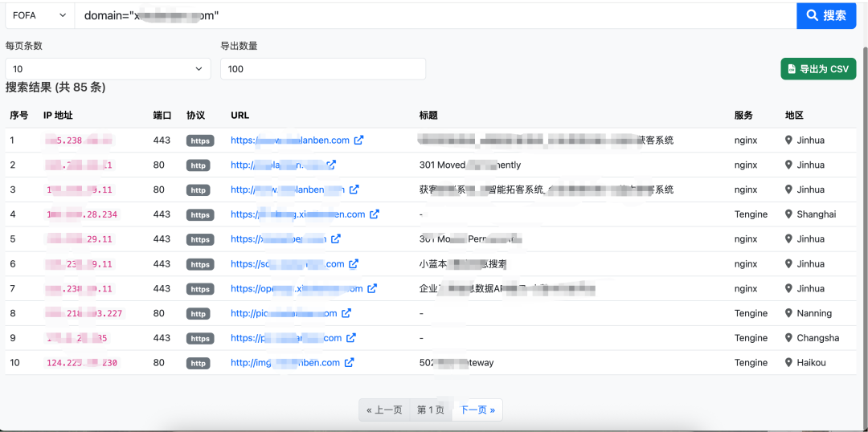Click the http badge in row 2
This screenshot has height=432, width=868.
click(199, 165)
